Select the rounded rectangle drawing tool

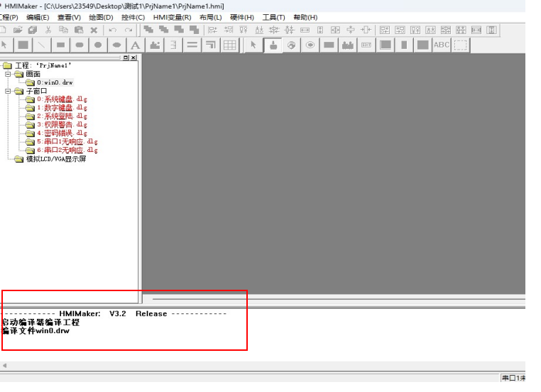80,45
